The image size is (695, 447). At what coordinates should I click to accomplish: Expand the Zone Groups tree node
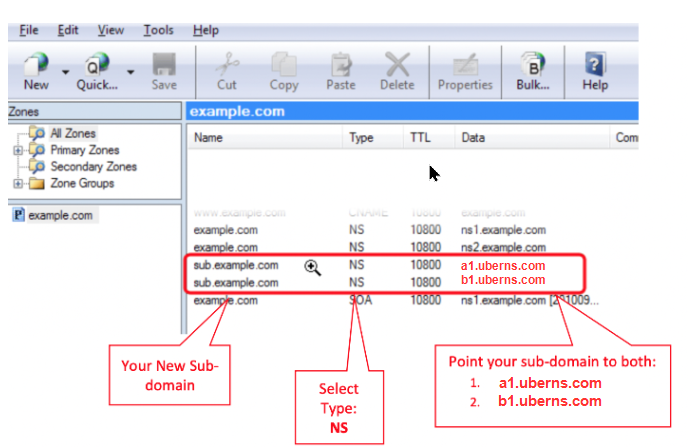coord(17,184)
